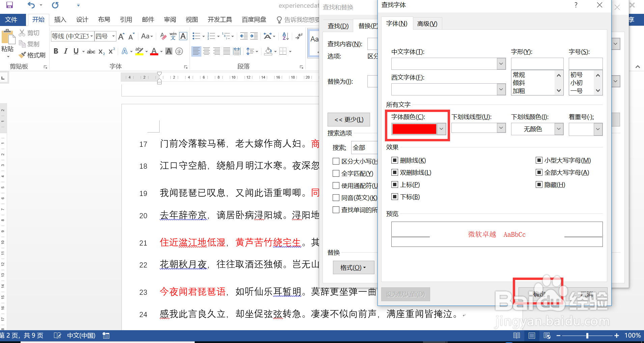
Task: Open the 插入 ribbon tab
Action: point(60,20)
